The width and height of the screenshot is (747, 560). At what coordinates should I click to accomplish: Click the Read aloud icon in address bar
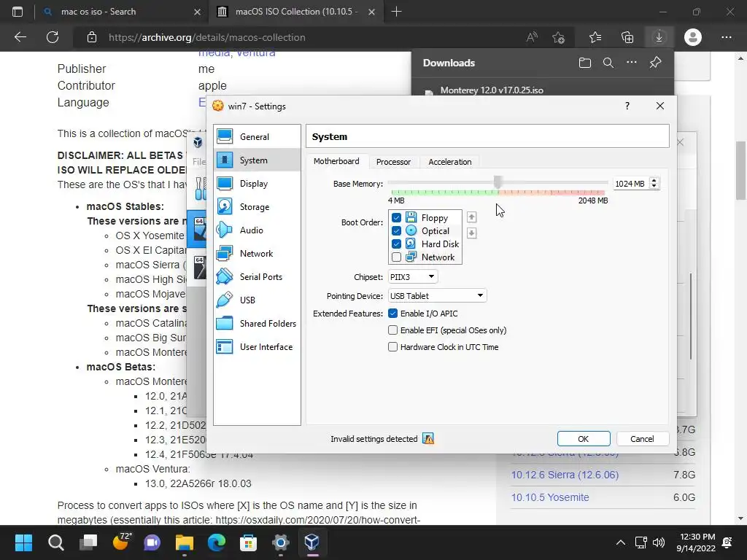(x=532, y=37)
